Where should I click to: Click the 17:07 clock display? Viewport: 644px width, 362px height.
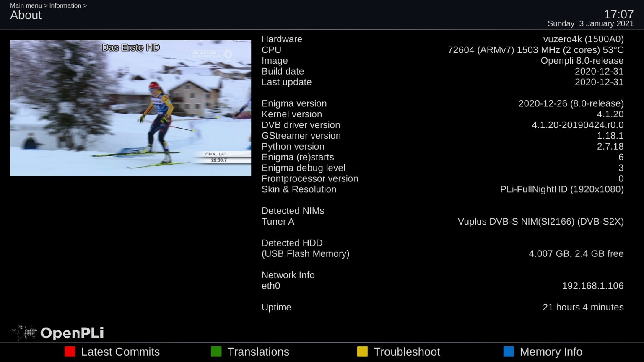click(618, 14)
